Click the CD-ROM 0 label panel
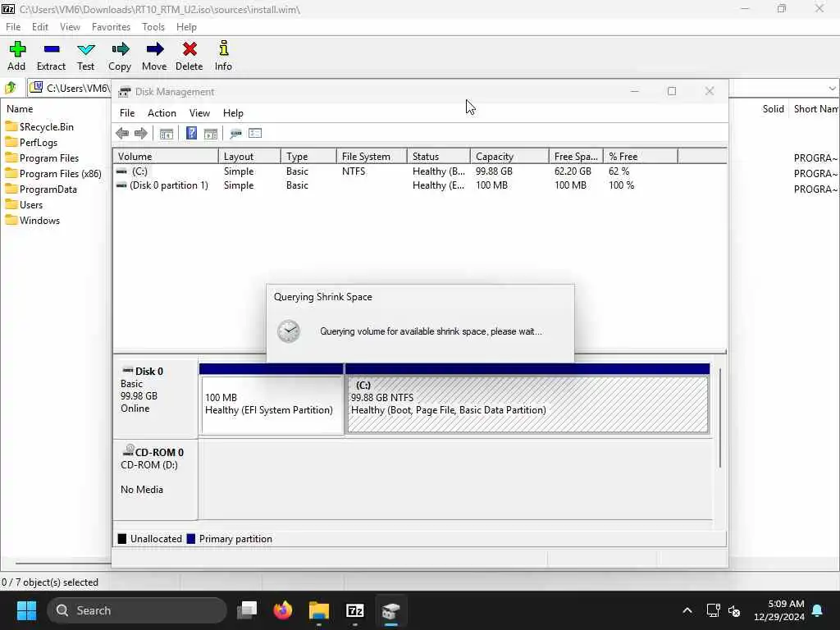Screen dimensions: 840x630 click(155, 479)
